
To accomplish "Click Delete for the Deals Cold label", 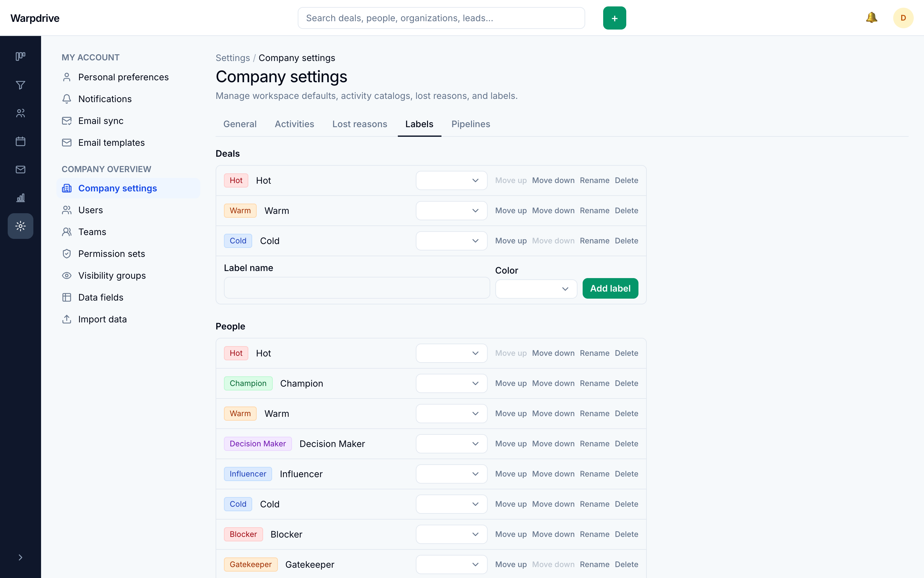I will pyautogui.click(x=627, y=241).
